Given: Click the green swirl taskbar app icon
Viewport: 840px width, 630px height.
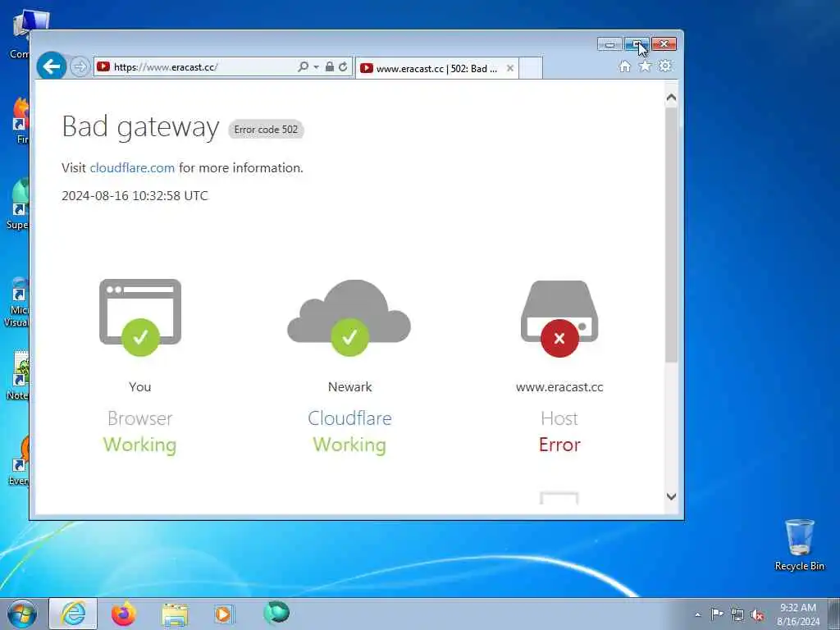Looking at the screenshot, I should (x=276, y=613).
